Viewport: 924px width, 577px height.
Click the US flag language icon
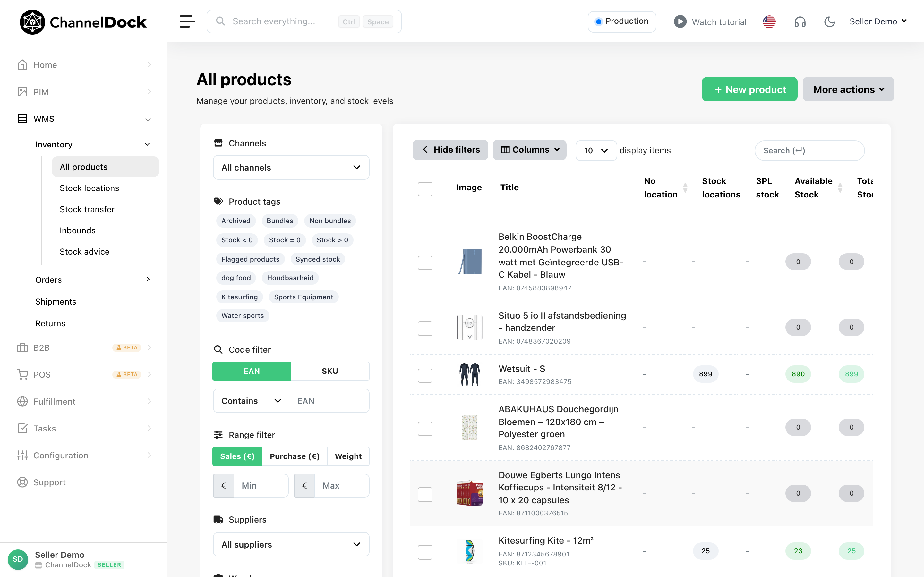(x=769, y=22)
